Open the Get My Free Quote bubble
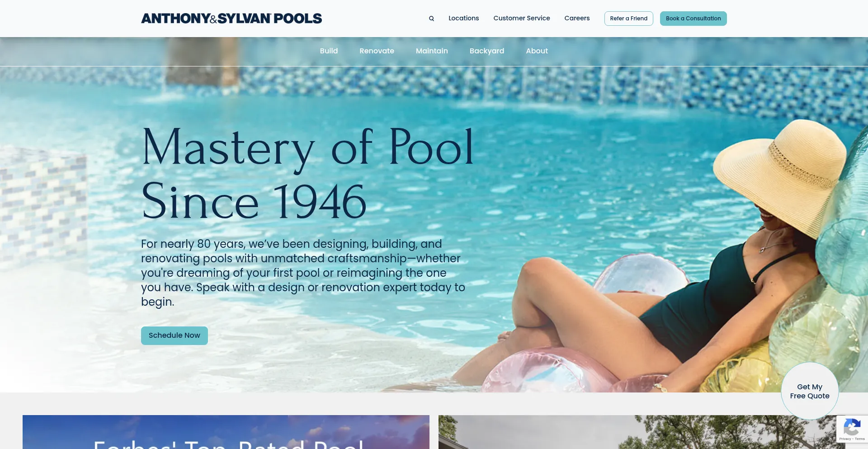Screen dimensions: 868x449 coord(810,391)
